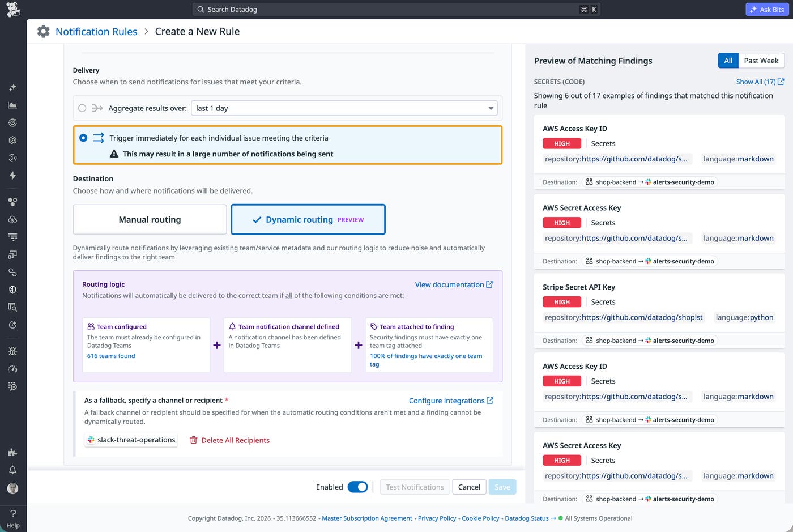Click the settings gear beside Notification Rules
Viewport: 793px width, 532px height.
(43, 32)
